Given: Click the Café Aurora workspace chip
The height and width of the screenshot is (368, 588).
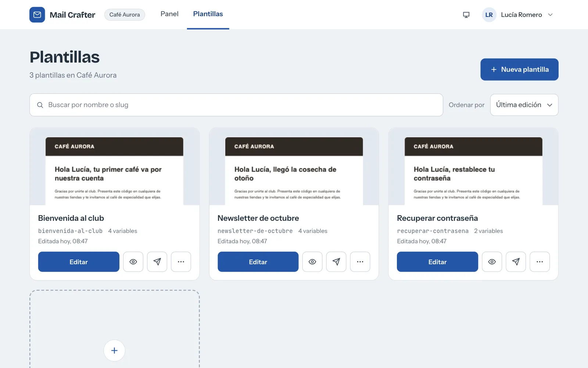Looking at the screenshot, I should tap(125, 15).
